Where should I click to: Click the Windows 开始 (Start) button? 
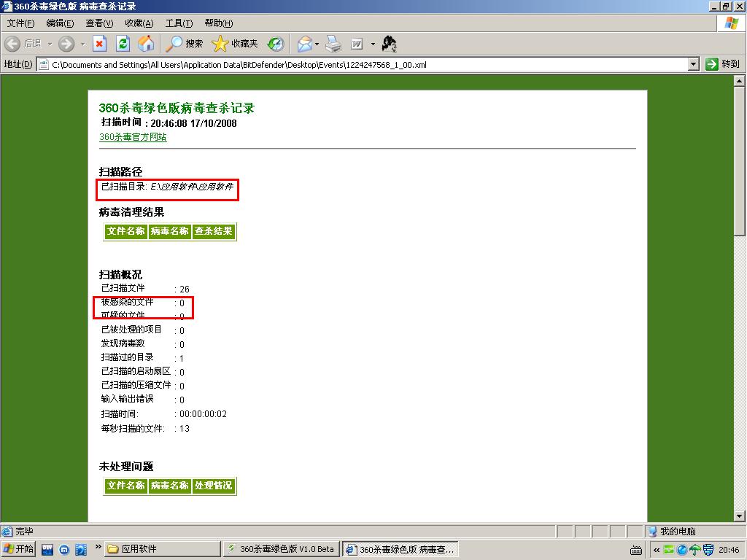18,549
